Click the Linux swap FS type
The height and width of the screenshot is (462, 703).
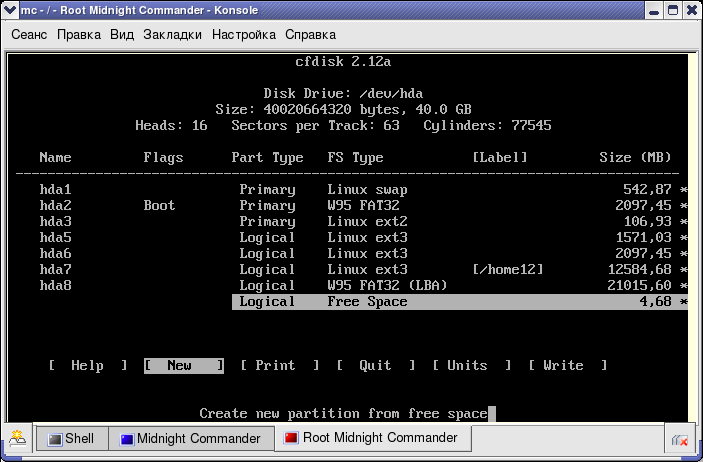point(367,189)
